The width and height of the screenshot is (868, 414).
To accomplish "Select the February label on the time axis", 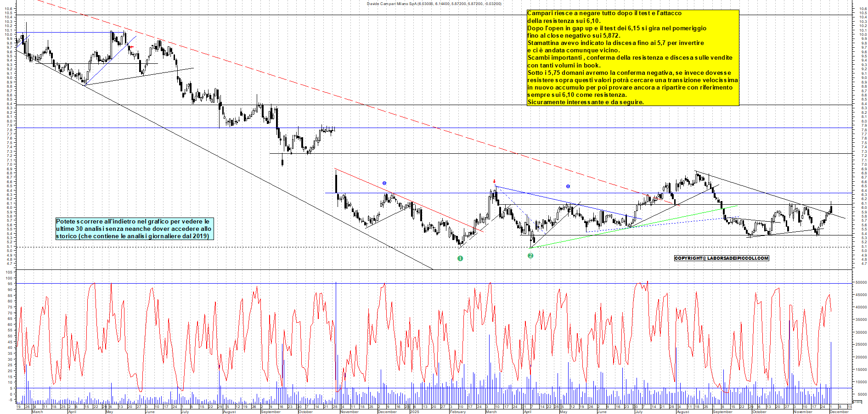I will click(458, 412).
